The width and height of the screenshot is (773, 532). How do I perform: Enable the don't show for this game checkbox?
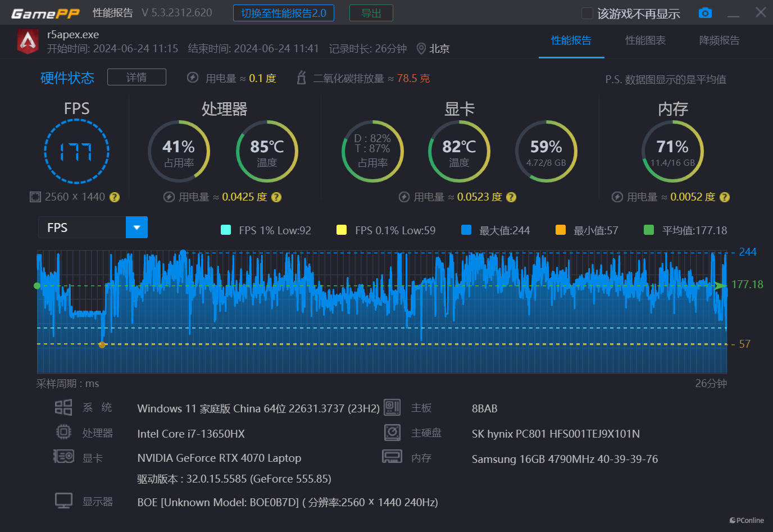click(x=587, y=13)
